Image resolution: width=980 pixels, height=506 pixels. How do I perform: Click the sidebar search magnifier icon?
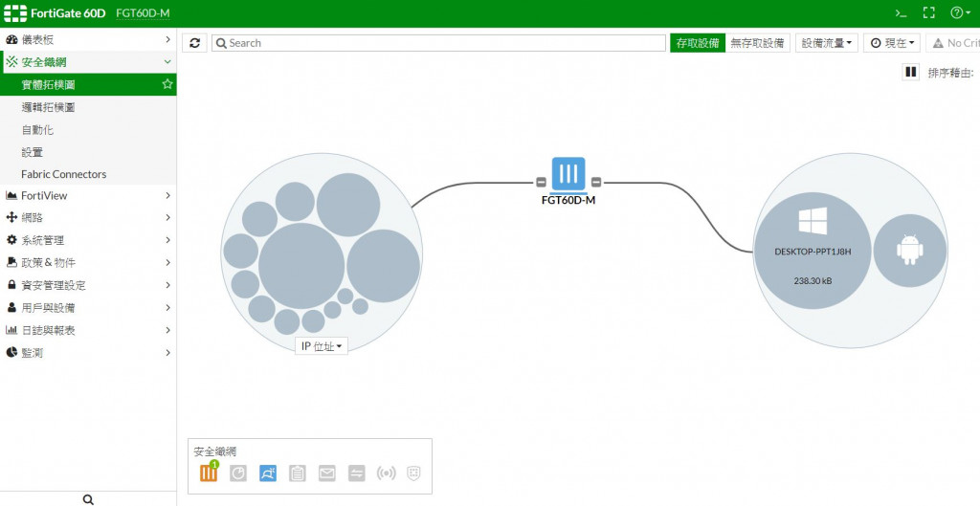pyautogui.click(x=89, y=499)
